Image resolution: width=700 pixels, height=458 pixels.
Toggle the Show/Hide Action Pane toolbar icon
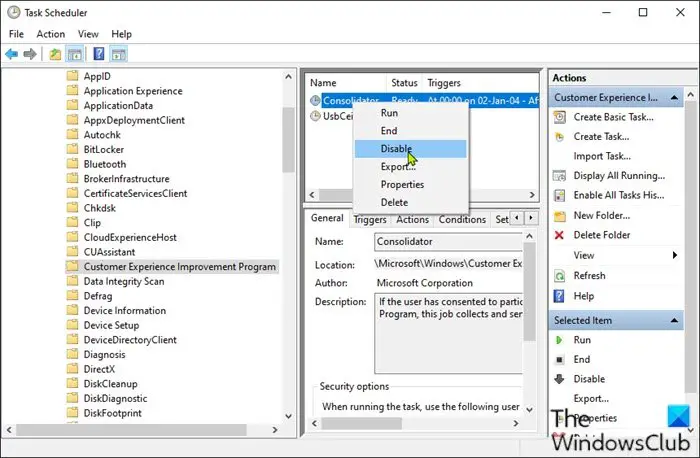[x=118, y=54]
